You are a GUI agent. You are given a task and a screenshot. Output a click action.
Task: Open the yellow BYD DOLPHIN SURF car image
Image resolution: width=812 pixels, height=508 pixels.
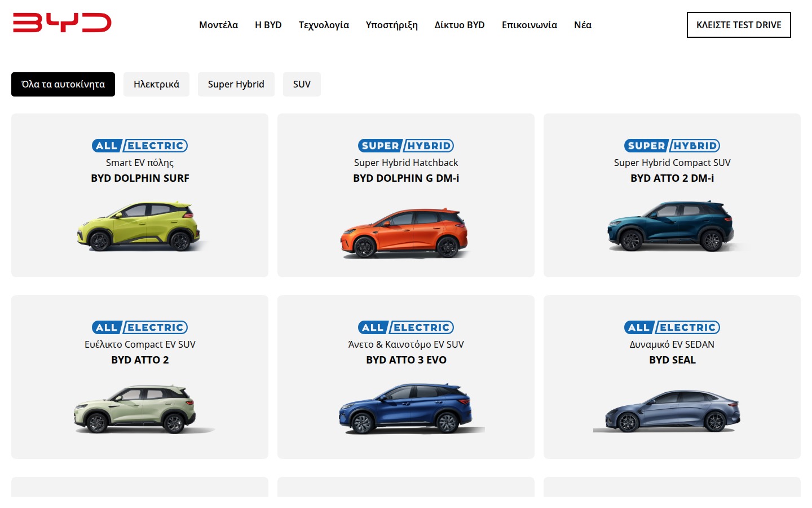click(x=140, y=226)
